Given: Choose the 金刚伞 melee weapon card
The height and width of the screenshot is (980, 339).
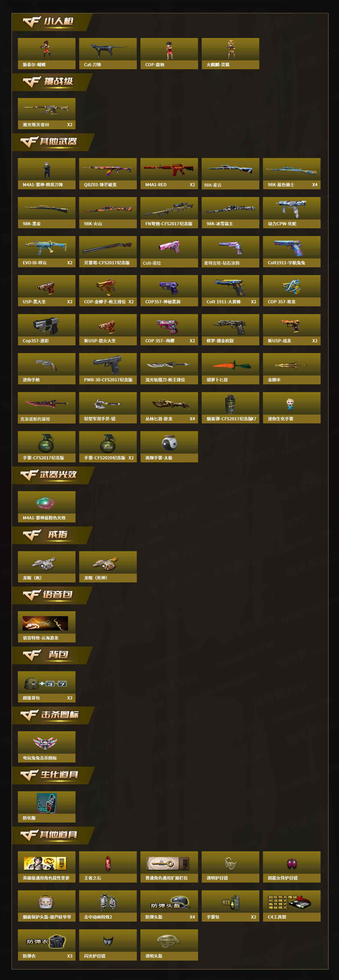Looking at the screenshot, I should [292, 369].
